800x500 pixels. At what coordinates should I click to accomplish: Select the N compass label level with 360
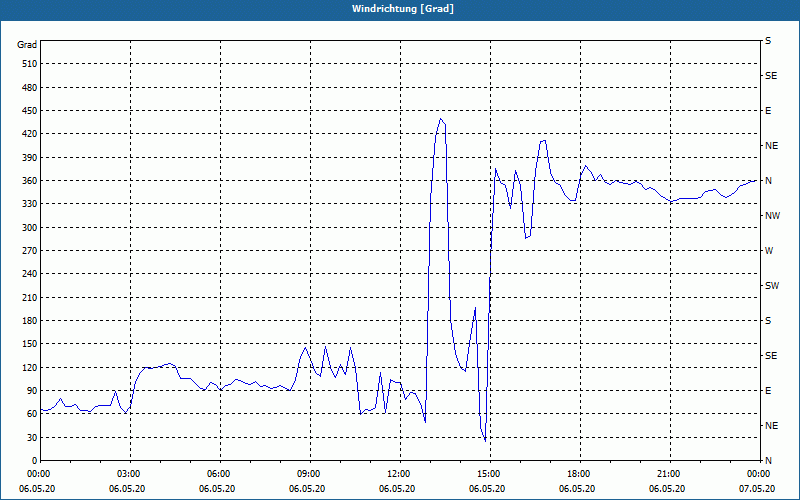(769, 181)
